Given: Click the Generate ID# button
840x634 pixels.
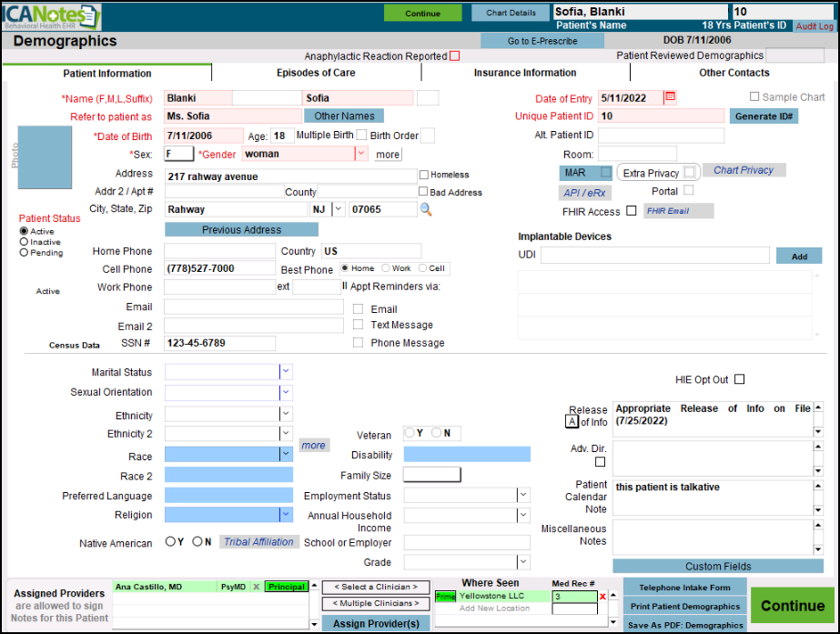Looking at the screenshot, I should coord(764,116).
